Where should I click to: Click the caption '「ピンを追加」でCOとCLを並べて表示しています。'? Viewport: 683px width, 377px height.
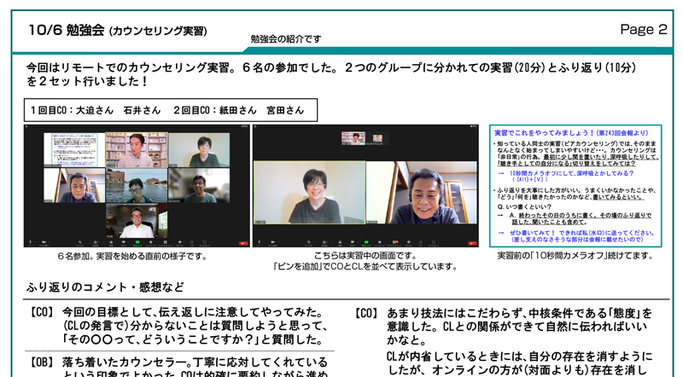click(x=365, y=266)
